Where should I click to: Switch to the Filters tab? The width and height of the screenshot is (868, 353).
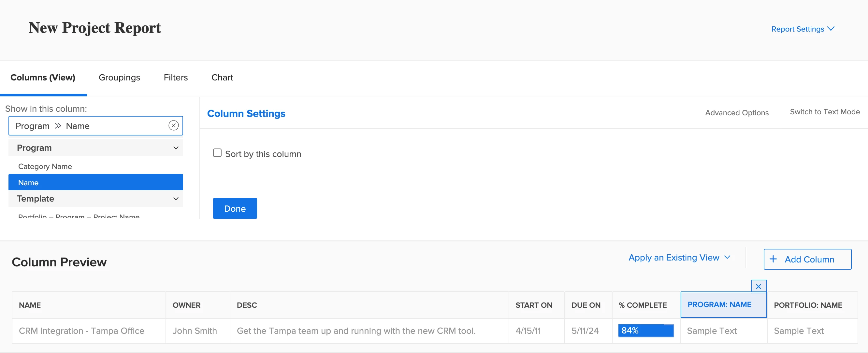point(176,78)
